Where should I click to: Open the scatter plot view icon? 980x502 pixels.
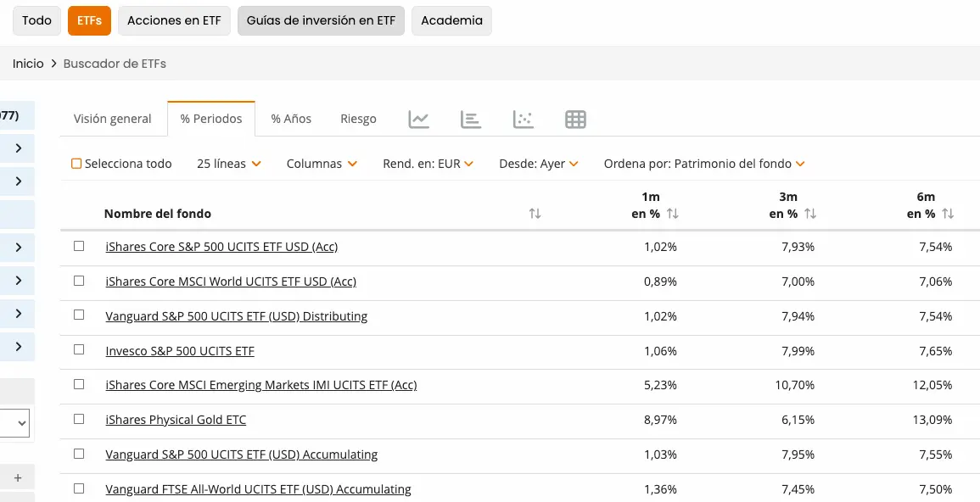(x=524, y=120)
